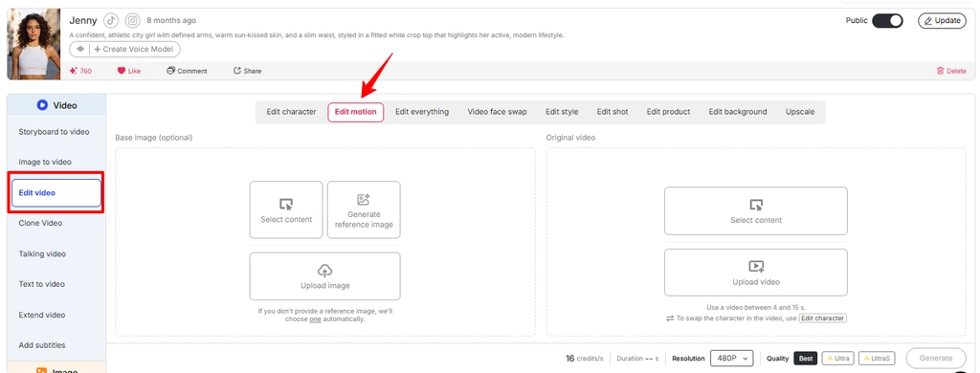Image resolution: width=980 pixels, height=373 pixels.
Task: Click Edit character link below upload
Action: tap(822, 318)
